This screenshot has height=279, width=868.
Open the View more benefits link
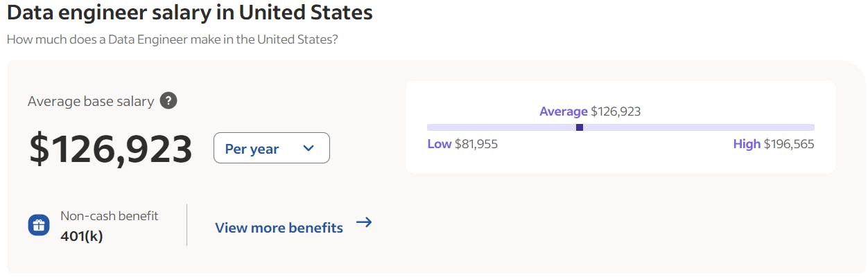(279, 228)
